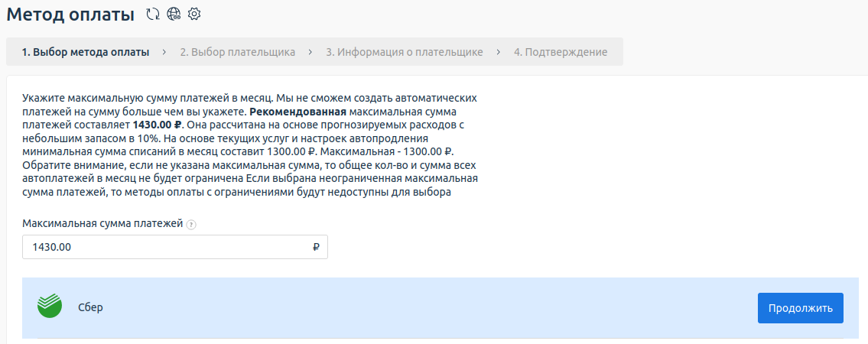The width and height of the screenshot is (868, 344).
Task: Click the Максимальная сумма платежей field label
Action: coord(102,224)
